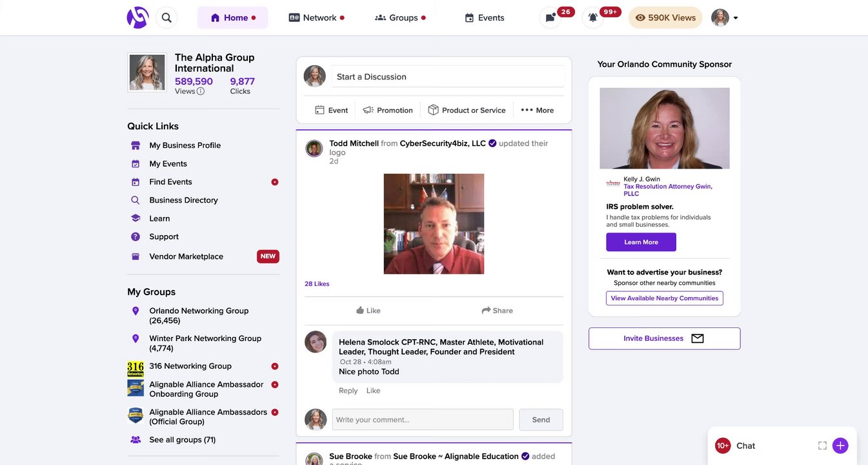Open Tax Resolution Attorney Gwin, PLLC link

pos(668,190)
